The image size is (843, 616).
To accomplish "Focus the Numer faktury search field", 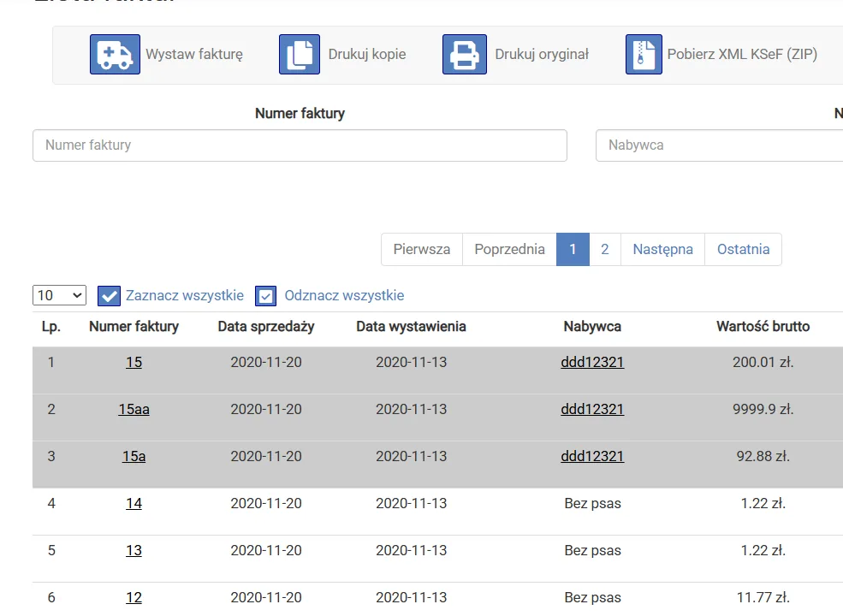I will pos(300,145).
